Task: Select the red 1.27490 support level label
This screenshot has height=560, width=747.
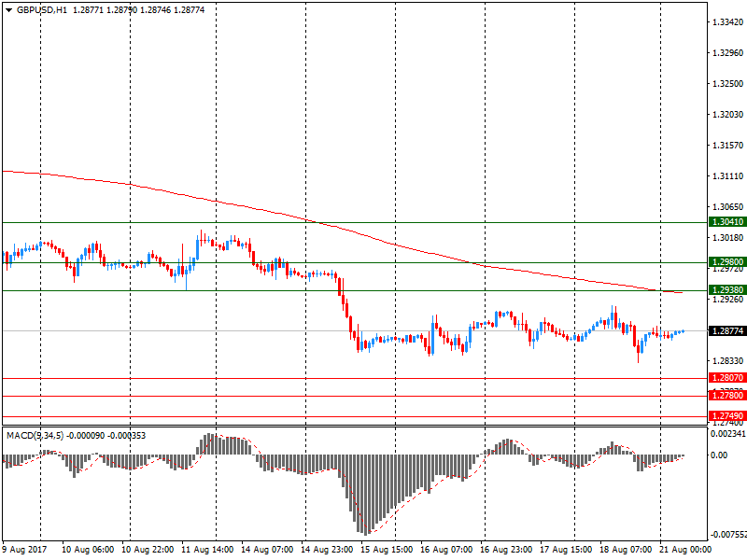Action: pos(727,415)
